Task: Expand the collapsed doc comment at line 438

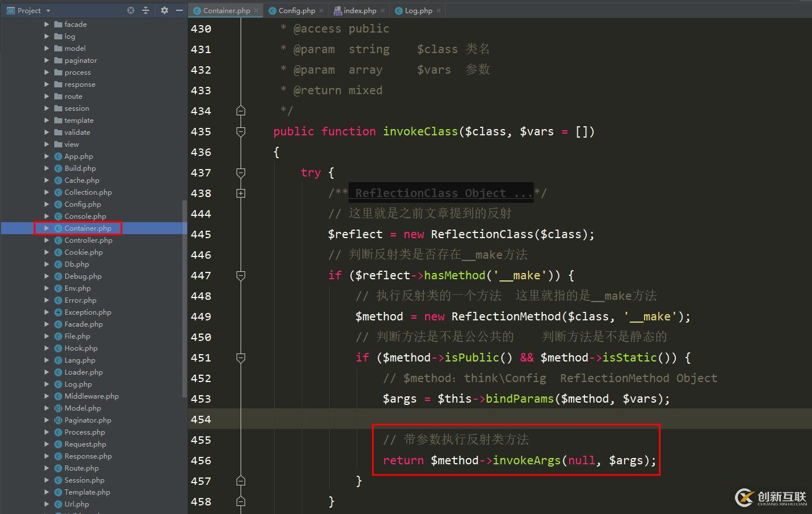Action: (x=241, y=194)
